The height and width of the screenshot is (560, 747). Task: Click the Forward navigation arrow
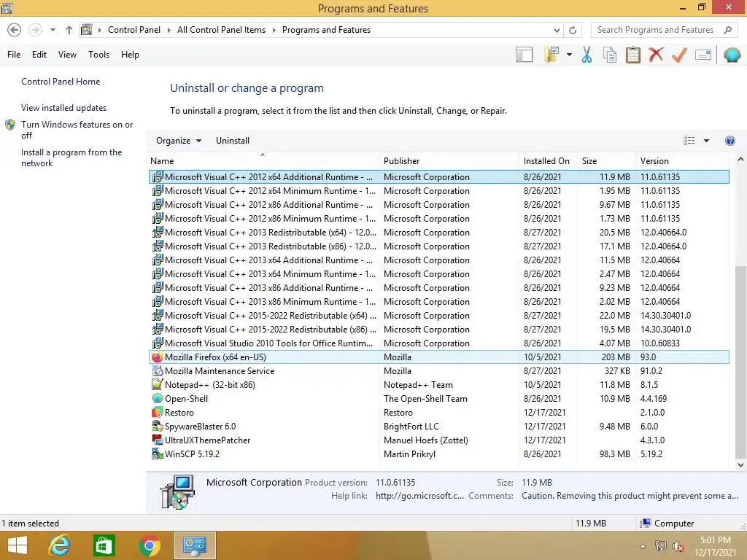(x=35, y=30)
